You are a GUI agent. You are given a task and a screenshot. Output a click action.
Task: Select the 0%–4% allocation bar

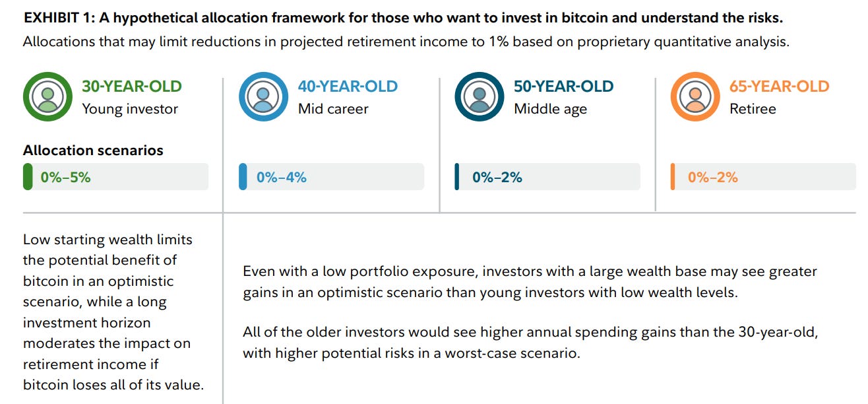(331, 177)
